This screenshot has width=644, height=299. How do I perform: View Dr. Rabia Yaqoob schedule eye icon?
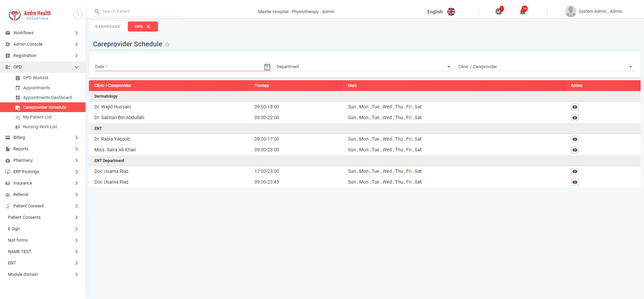575,139
